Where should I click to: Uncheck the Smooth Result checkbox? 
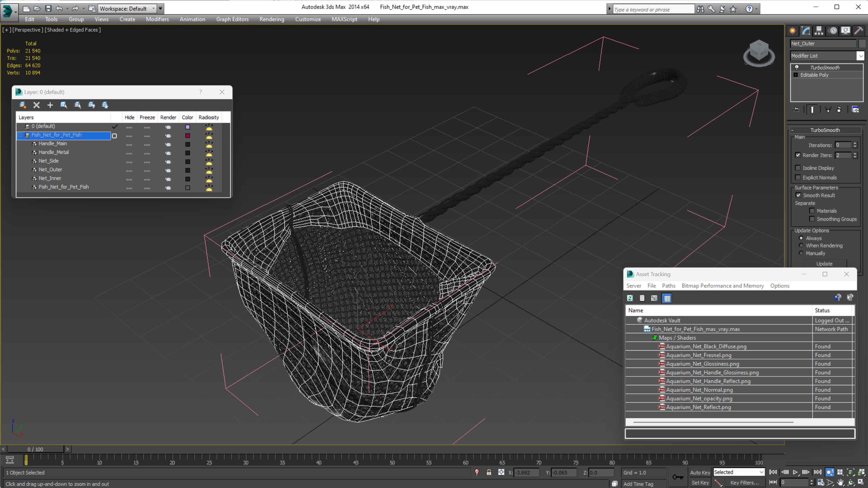798,195
